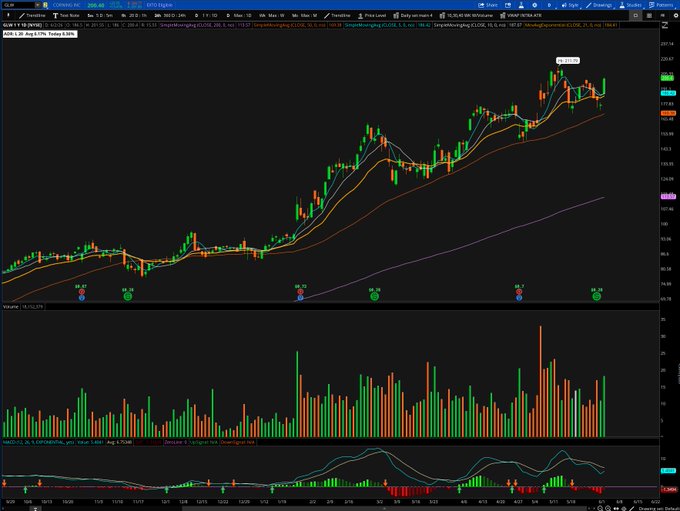Switch to 5 D : 5m timeframe
Viewport: 680px width, 511px height.
100,15
